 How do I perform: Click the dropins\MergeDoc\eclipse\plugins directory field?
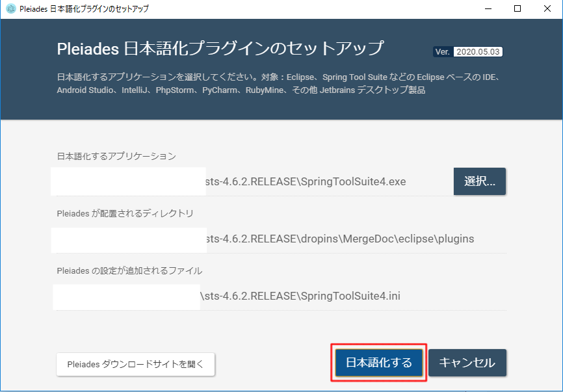(x=281, y=239)
